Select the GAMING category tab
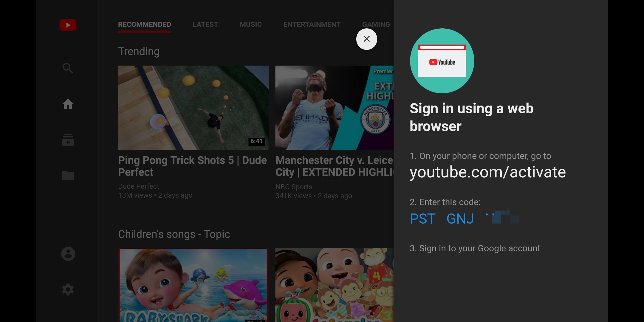 pyautogui.click(x=376, y=24)
